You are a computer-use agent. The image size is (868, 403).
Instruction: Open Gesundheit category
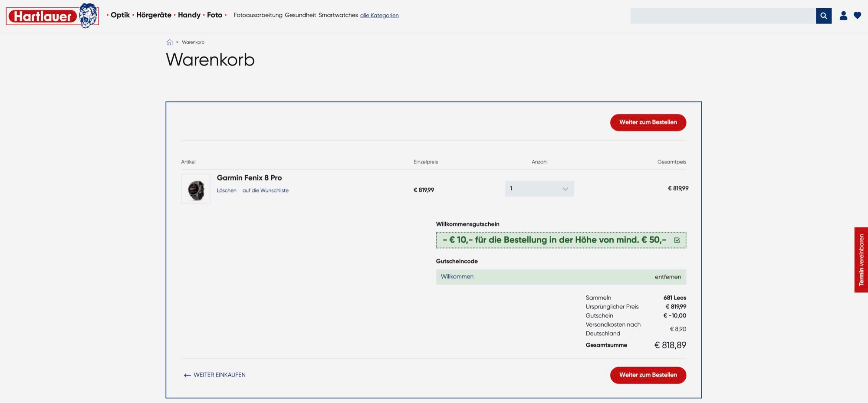coord(300,15)
